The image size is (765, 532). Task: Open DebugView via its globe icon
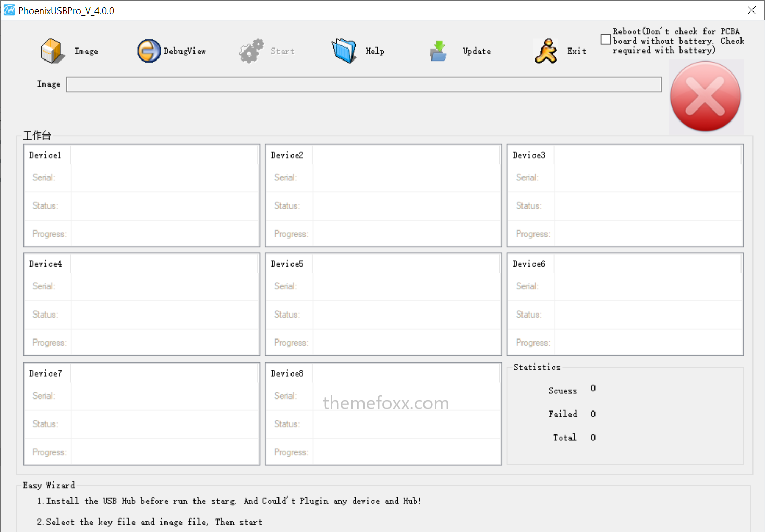149,51
